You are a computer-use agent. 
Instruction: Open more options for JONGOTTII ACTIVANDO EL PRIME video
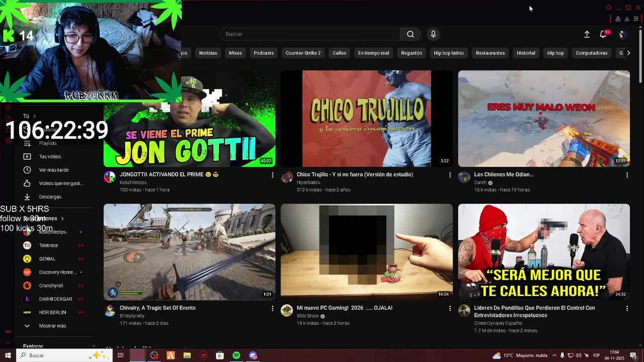click(273, 175)
